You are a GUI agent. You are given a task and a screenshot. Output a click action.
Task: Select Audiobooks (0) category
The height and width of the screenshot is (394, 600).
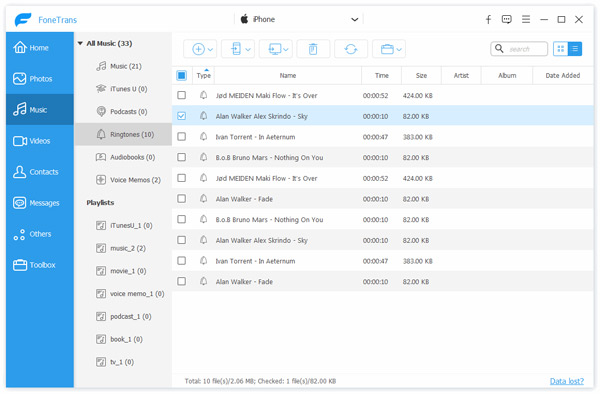(123, 157)
